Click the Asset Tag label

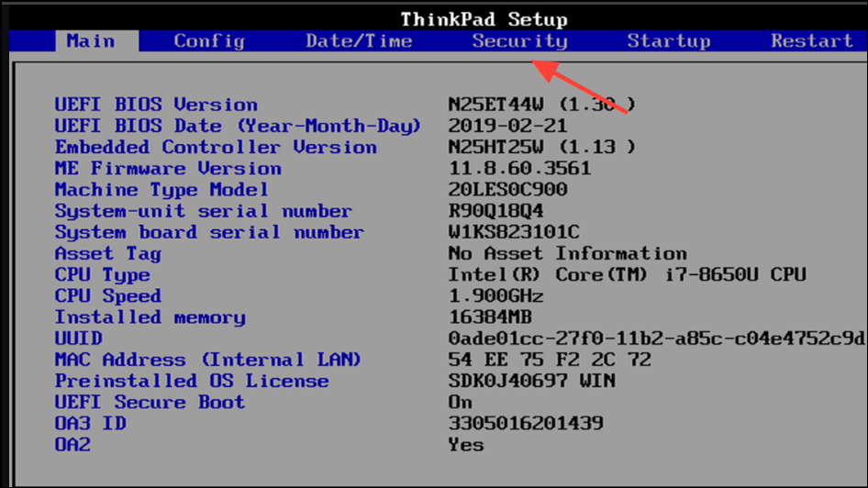[108, 254]
